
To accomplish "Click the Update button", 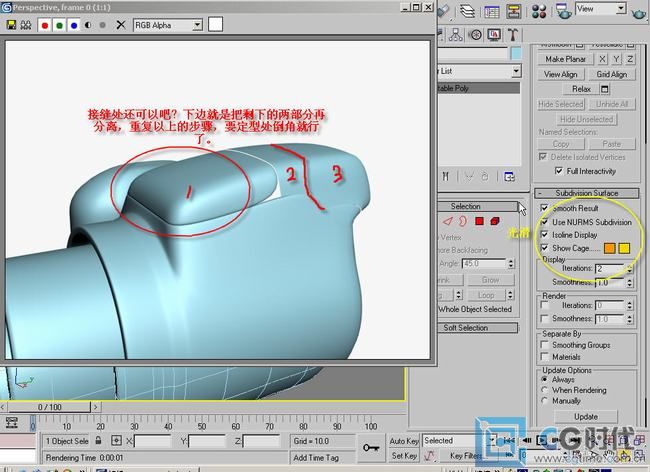I will pos(586,417).
